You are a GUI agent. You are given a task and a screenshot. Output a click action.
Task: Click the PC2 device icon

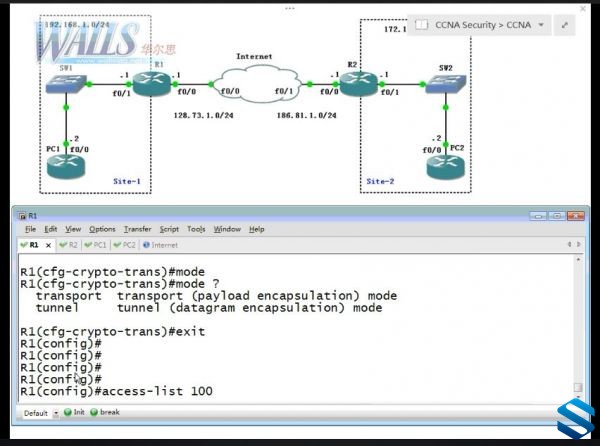(446, 167)
